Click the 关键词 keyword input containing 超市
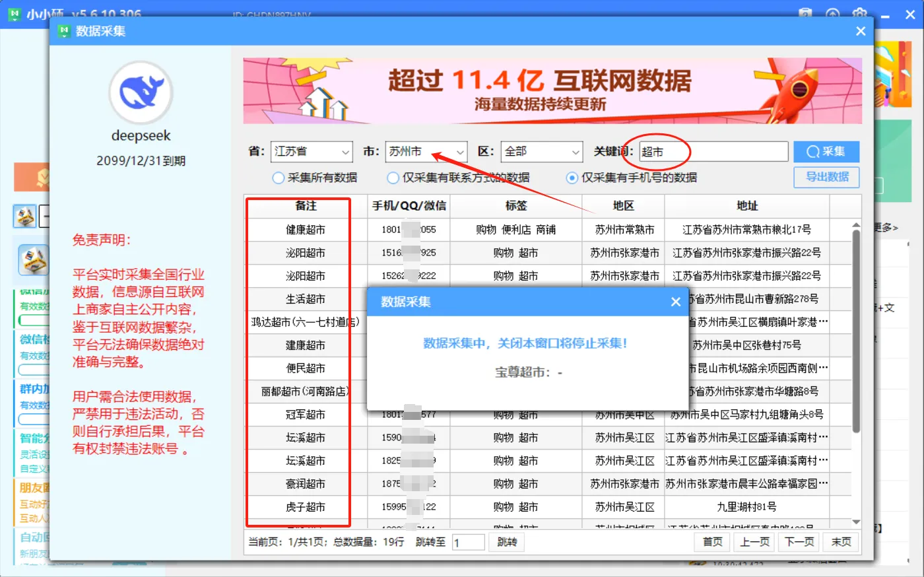This screenshot has width=924, height=577. pyautogui.click(x=713, y=151)
